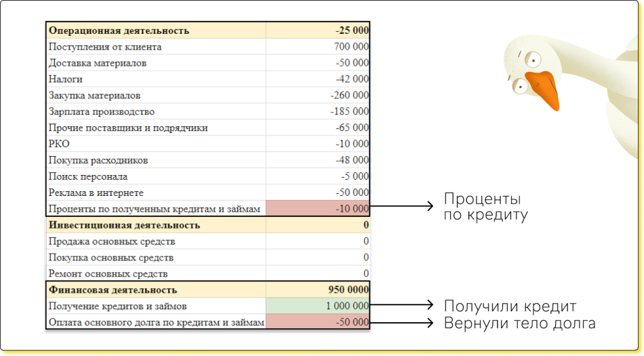Click the green 1 000 000 cell
The image size is (644, 356).
point(317,306)
